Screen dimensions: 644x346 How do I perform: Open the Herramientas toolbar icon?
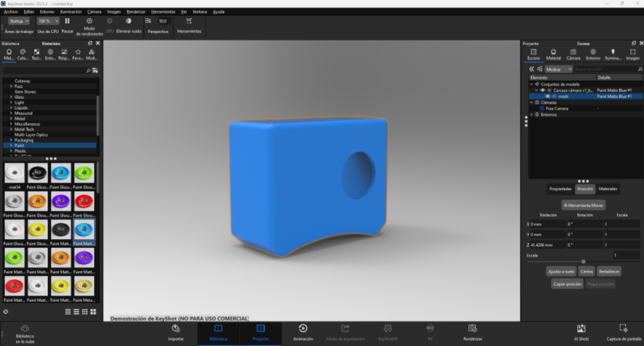click(x=189, y=21)
